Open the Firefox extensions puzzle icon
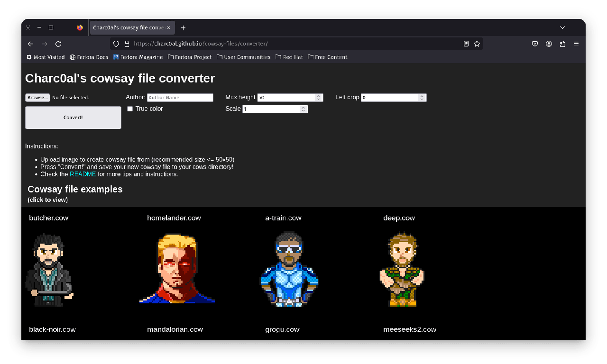The image size is (607, 364). click(562, 44)
